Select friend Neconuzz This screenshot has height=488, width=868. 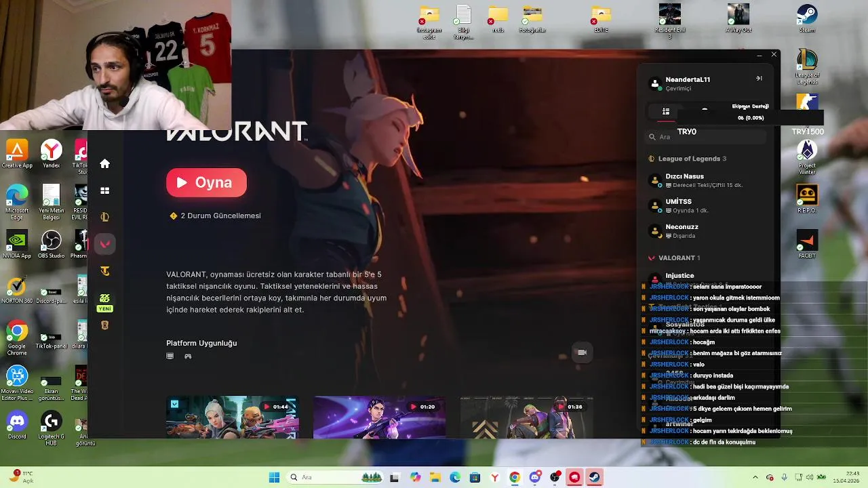705,230
